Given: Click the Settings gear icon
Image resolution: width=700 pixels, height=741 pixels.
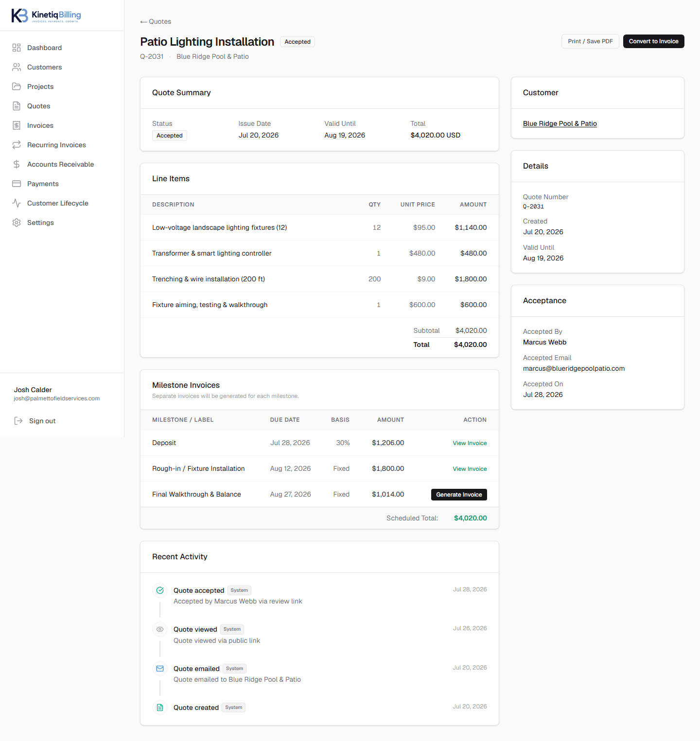Looking at the screenshot, I should coord(17,223).
